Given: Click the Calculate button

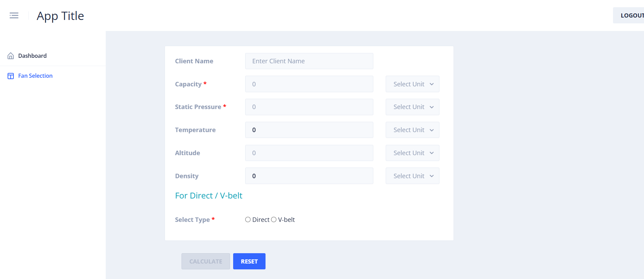Looking at the screenshot, I should (206, 261).
